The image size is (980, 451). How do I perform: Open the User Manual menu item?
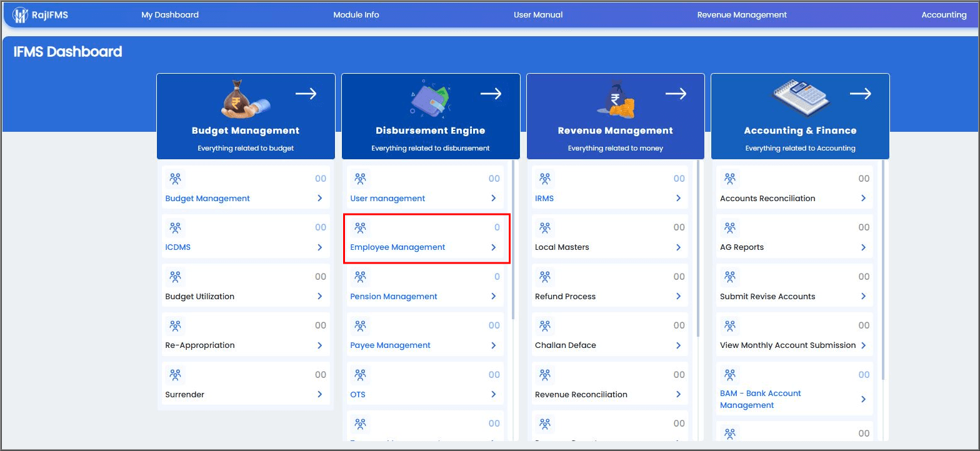(x=538, y=15)
